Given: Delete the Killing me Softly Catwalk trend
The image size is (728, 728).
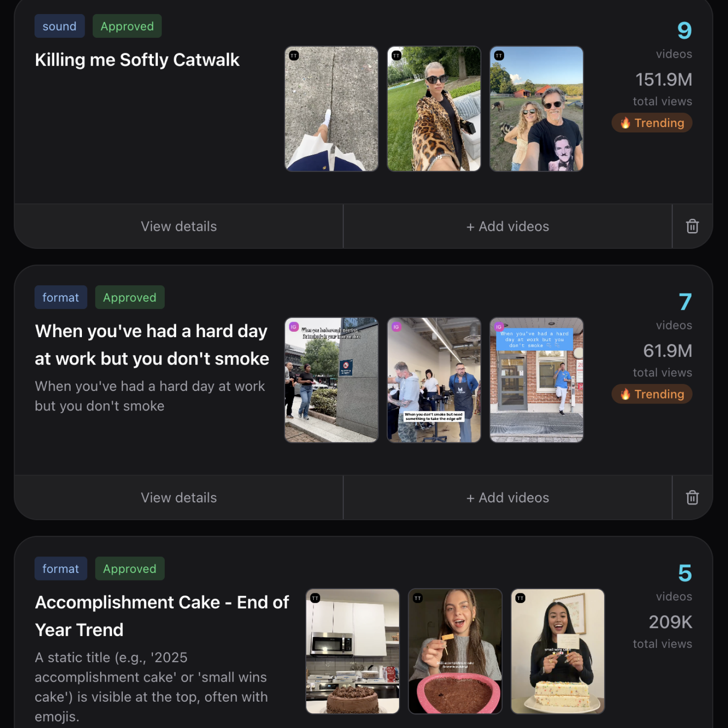Looking at the screenshot, I should tap(692, 226).
